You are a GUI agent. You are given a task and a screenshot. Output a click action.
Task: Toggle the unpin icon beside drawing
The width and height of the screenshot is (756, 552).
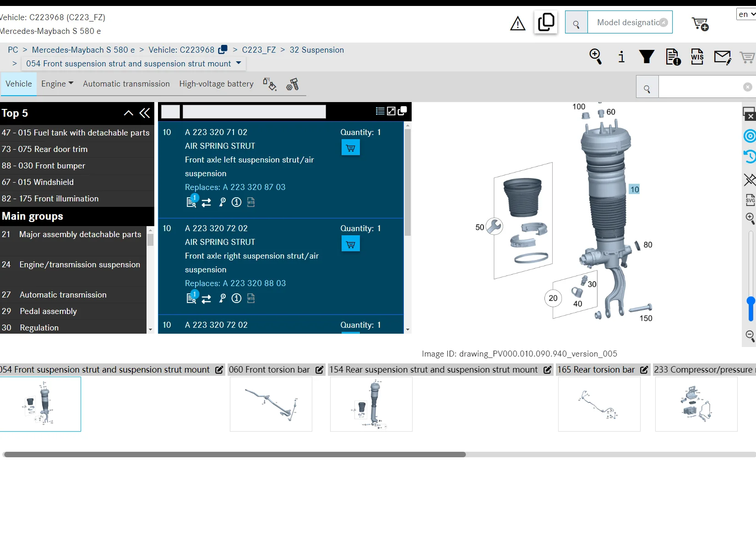pos(750,179)
